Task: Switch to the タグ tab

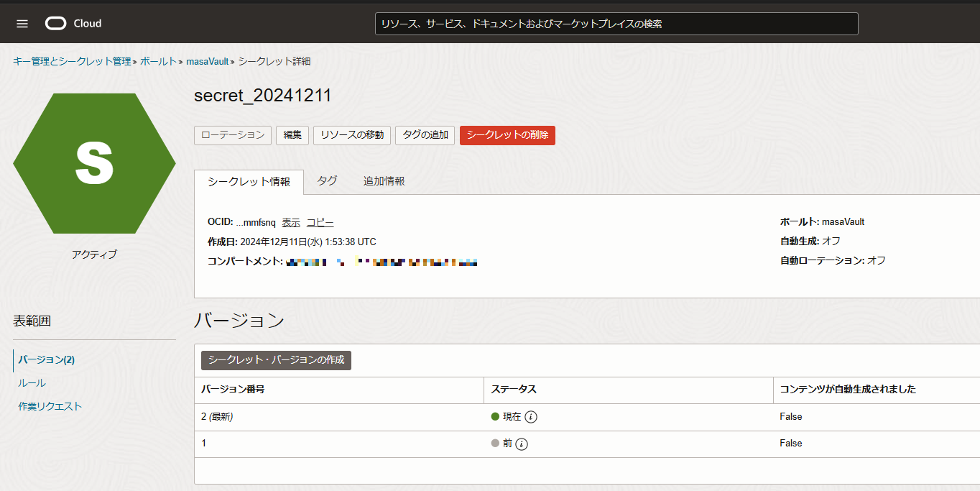Action: [x=327, y=181]
